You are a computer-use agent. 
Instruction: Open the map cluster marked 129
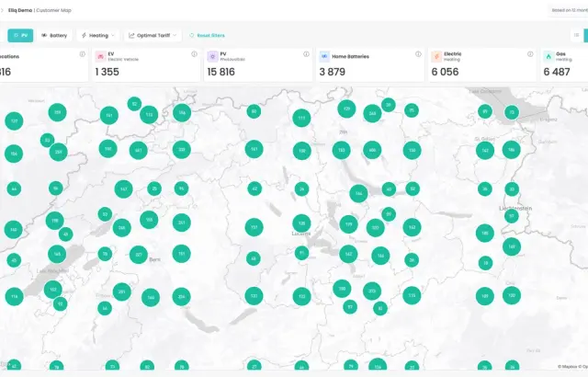(346, 109)
